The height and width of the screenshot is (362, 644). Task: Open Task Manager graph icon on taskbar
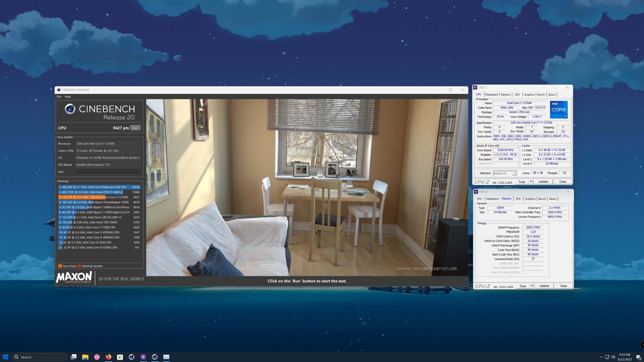point(166,357)
